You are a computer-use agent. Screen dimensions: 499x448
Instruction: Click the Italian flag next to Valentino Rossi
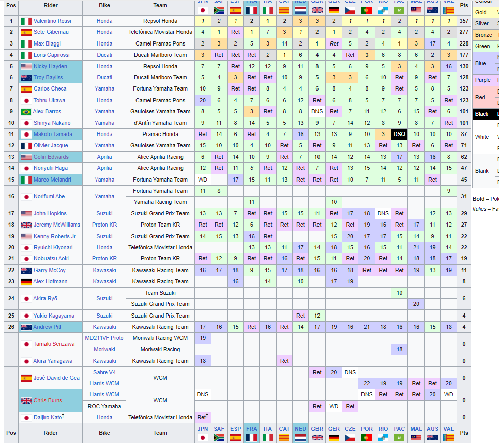(26, 21)
